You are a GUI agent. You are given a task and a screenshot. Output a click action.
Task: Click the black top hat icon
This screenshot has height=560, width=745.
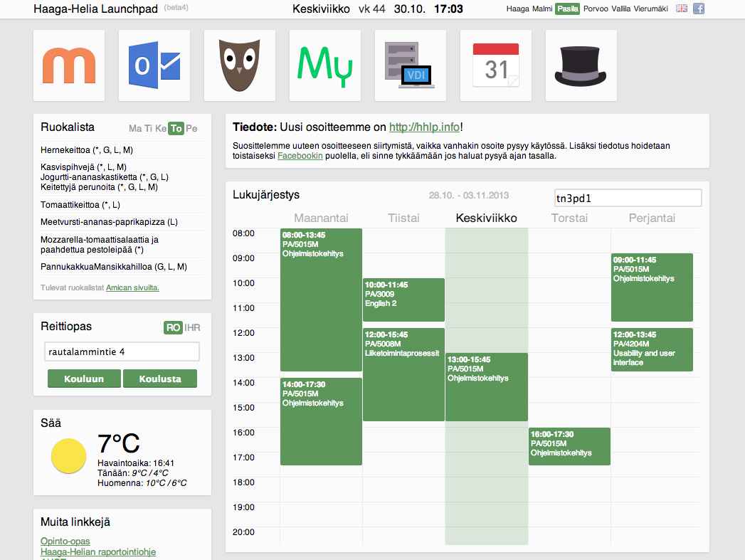point(581,65)
